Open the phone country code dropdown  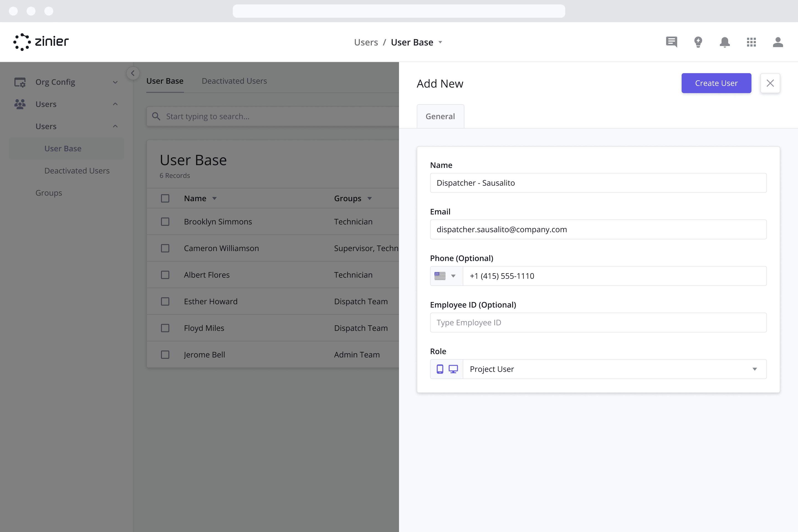click(x=453, y=276)
